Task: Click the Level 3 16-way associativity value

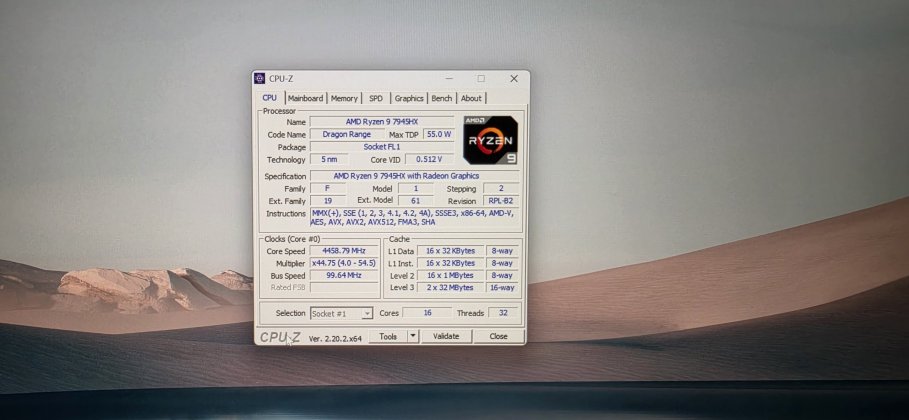Action: coord(502,287)
